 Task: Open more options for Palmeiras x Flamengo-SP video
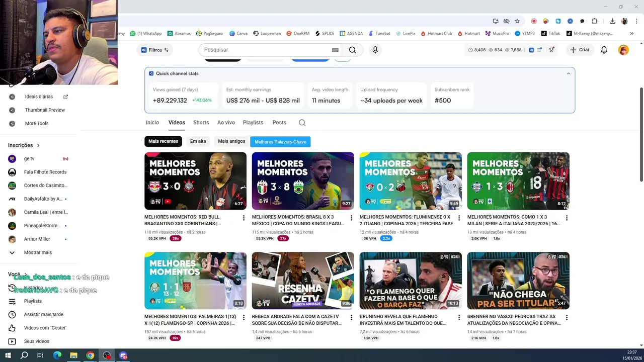point(244,318)
